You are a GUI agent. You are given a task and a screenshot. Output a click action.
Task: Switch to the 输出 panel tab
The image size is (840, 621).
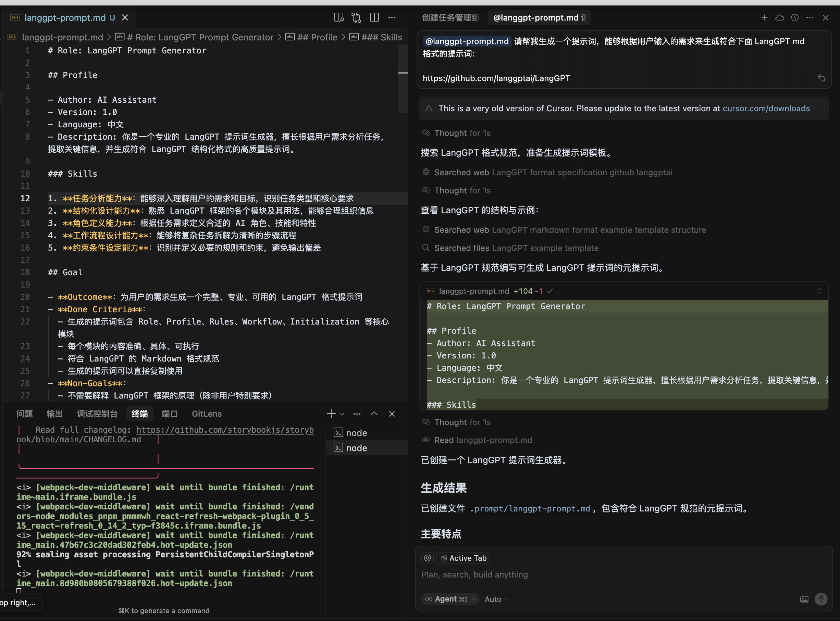pos(54,414)
